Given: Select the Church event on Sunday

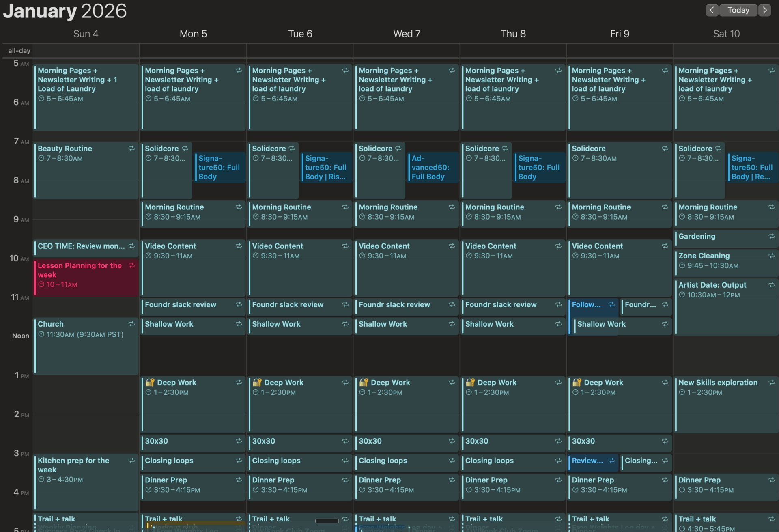Looking at the screenshot, I should click(x=85, y=349).
